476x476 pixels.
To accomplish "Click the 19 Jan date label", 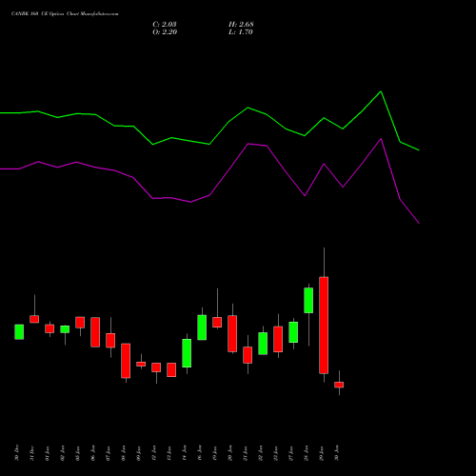I will coord(215,453).
